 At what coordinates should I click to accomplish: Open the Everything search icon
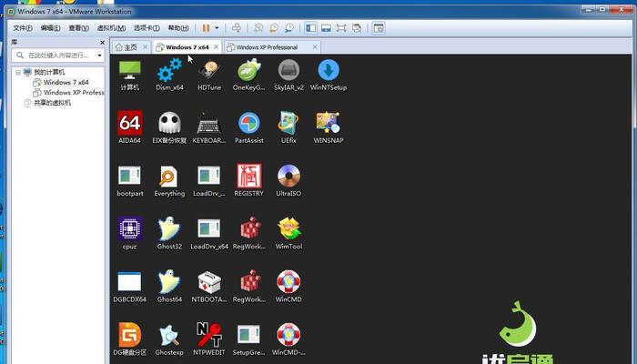point(169,181)
